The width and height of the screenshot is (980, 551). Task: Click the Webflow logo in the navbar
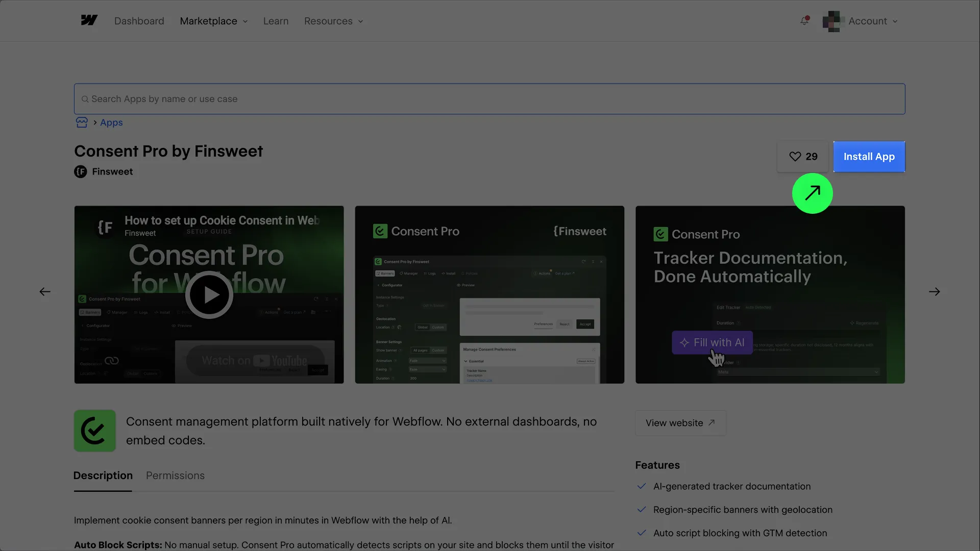[89, 20]
